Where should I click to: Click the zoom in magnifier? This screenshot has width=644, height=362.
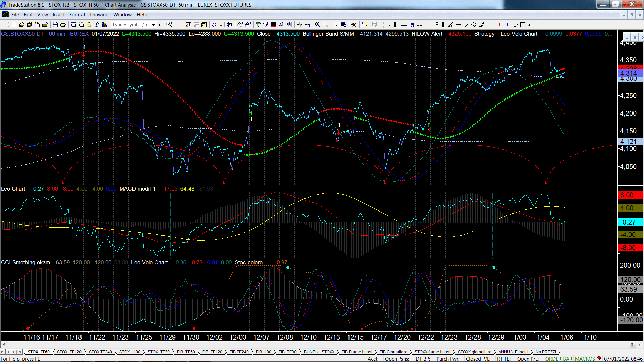pos(318,24)
